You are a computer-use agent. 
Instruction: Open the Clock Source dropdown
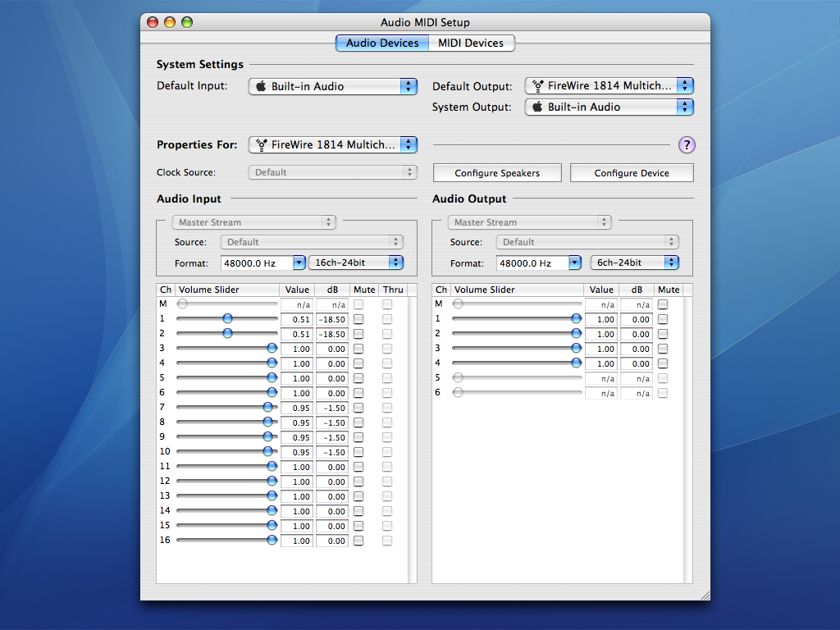pos(333,172)
